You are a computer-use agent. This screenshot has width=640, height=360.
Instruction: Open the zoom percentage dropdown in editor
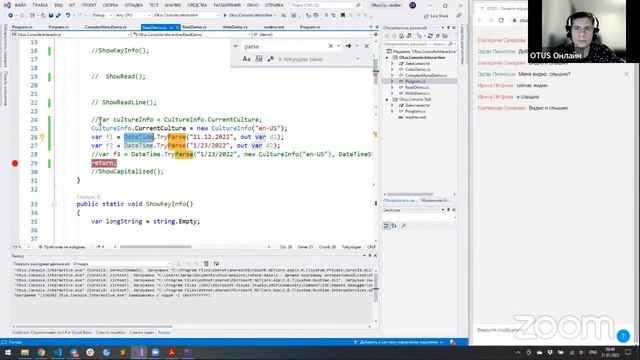click(x=22, y=247)
